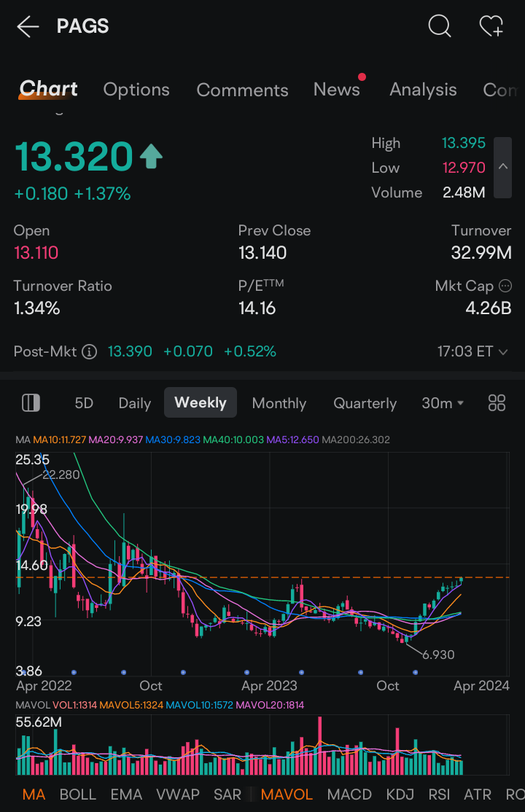Select the ATR indicator
The height and width of the screenshot is (812, 525).
pyautogui.click(x=478, y=795)
